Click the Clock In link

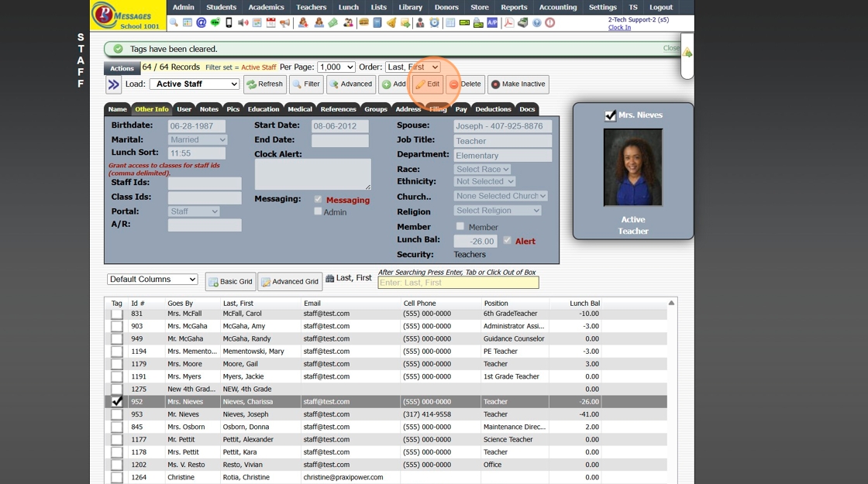(x=619, y=28)
